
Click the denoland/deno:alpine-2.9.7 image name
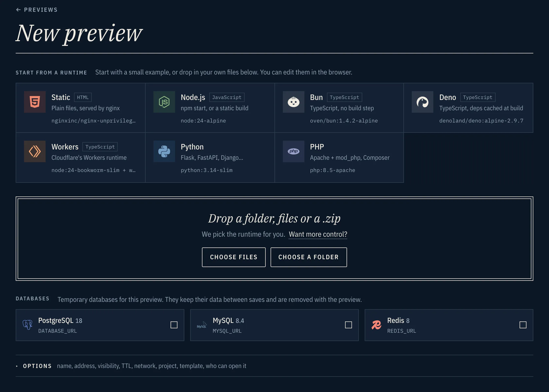pos(481,121)
